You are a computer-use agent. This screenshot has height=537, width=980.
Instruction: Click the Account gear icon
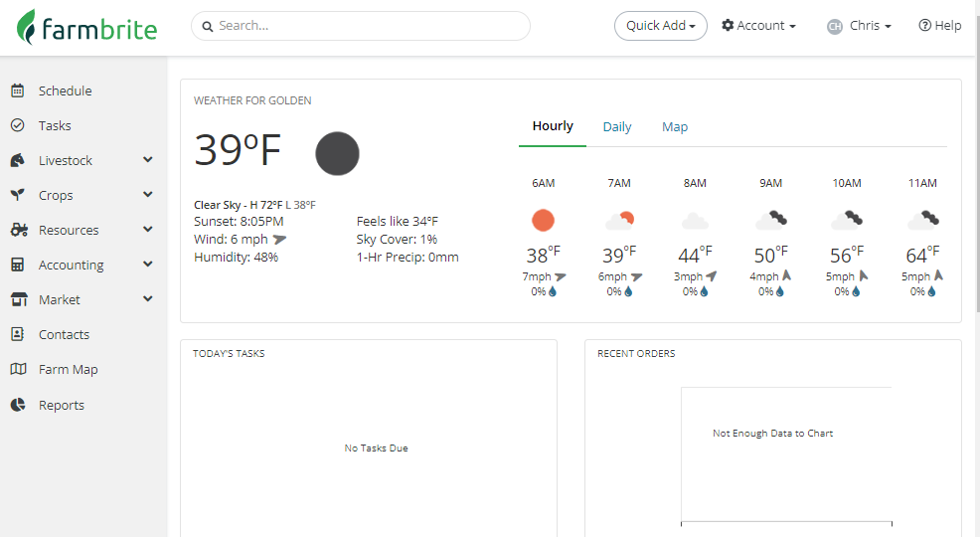(728, 25)
